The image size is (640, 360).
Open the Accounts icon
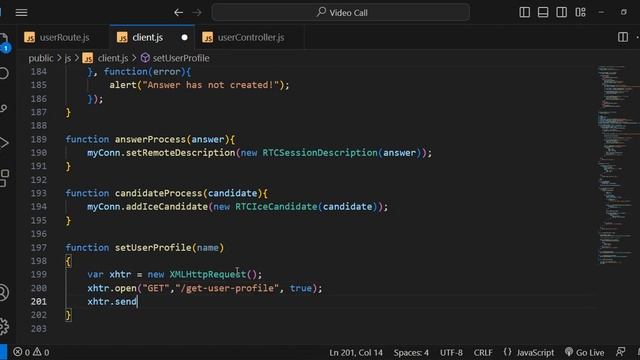coord(4,292)
